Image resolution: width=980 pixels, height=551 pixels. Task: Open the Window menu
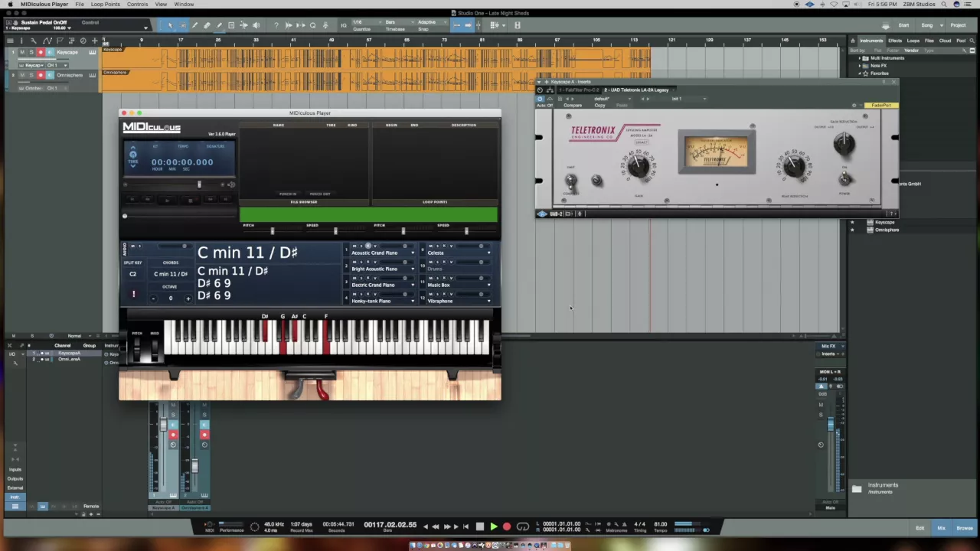(184, 4)
